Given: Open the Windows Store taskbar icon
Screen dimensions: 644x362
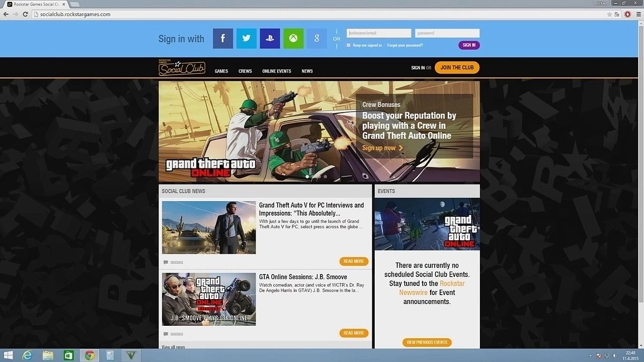Looking at the screenshot, I should tap(68, 355).
